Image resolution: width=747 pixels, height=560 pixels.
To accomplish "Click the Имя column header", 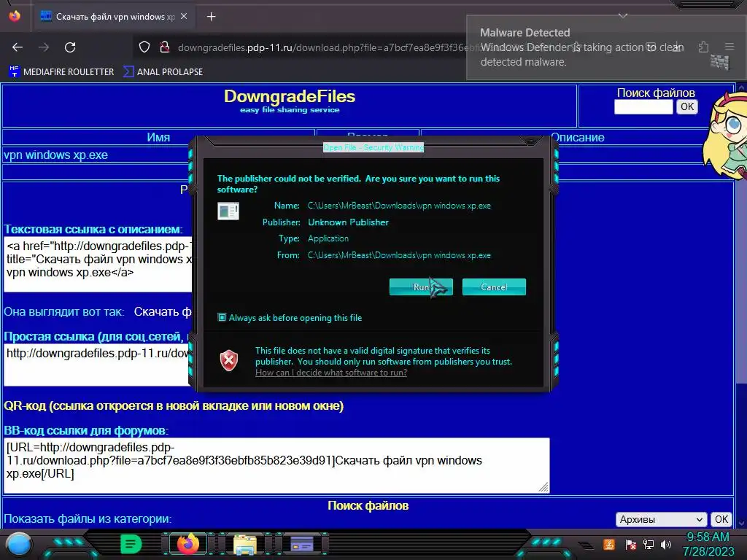I will [x=158, y=137].
